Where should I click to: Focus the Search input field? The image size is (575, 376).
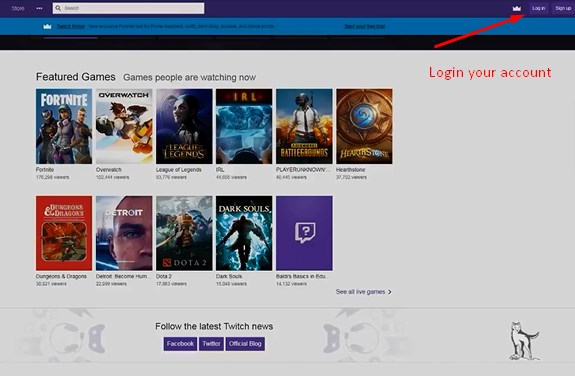coord(128,8)
